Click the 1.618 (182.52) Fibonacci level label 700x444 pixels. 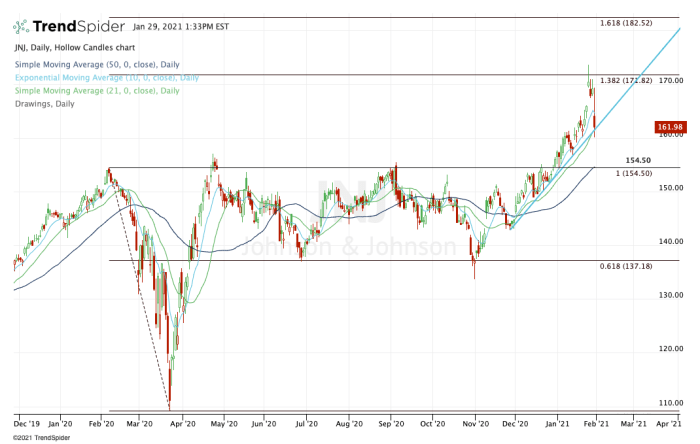(x=626, y=23)
